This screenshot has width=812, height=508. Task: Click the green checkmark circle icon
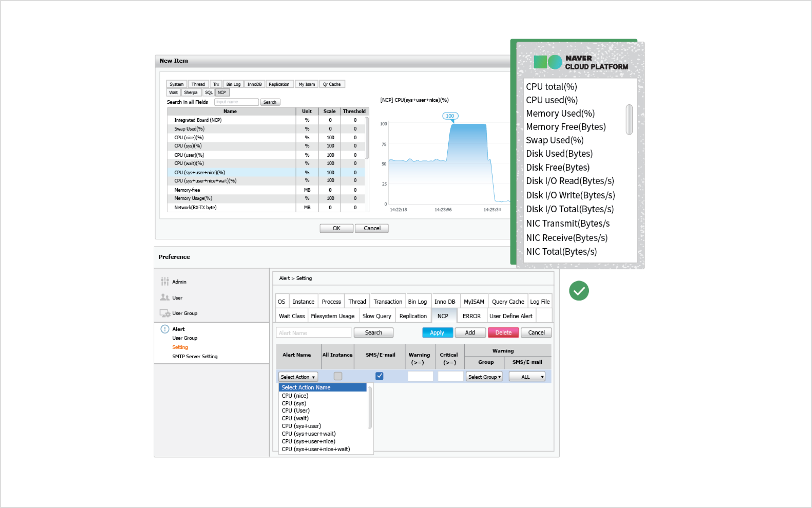[579, 291]
